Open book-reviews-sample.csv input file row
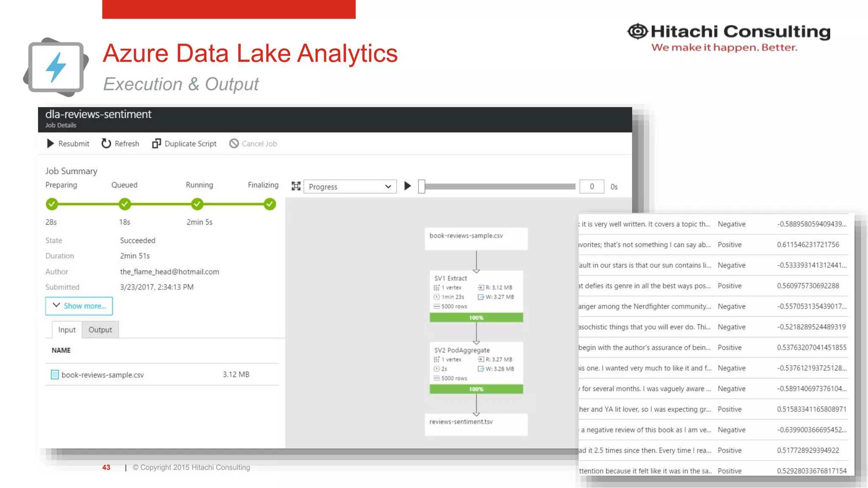868x488 pixels. coord(162,374)
